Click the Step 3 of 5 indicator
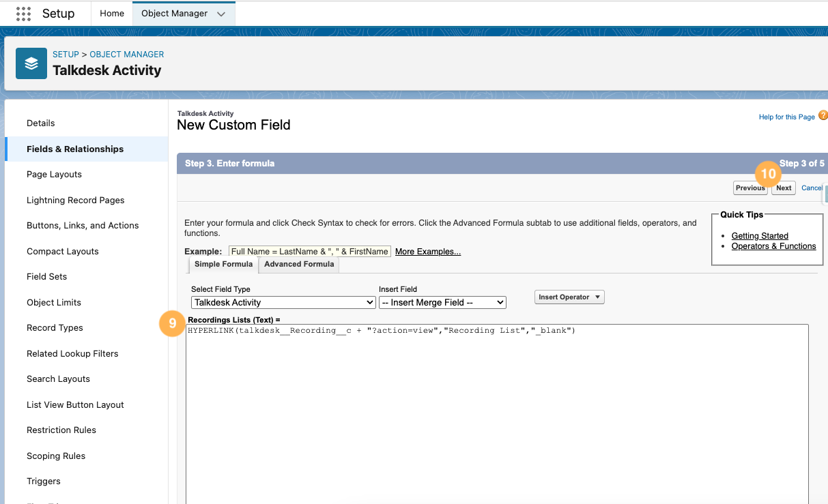 [x=802, y=164]
